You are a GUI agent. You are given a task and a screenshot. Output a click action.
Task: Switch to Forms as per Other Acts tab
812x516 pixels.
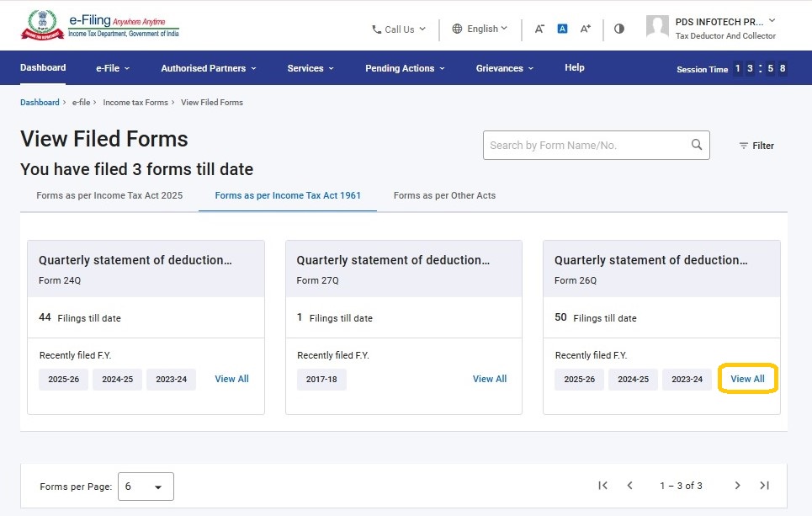pos(444,195)
